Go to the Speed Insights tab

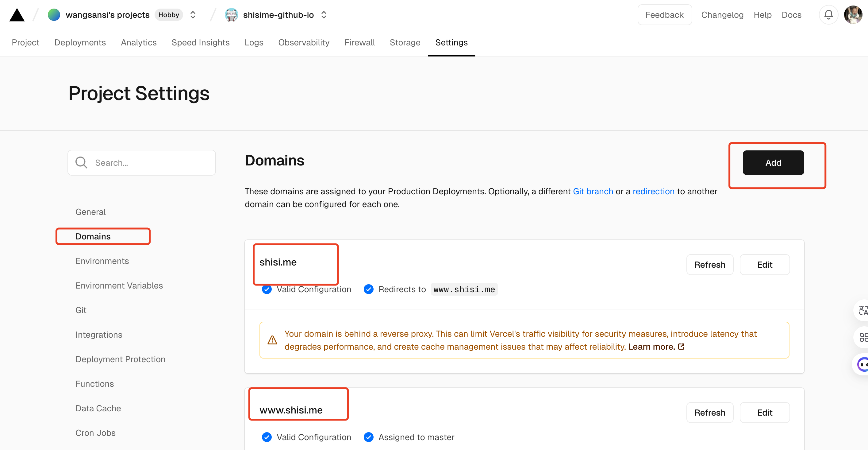click(201, 42)
